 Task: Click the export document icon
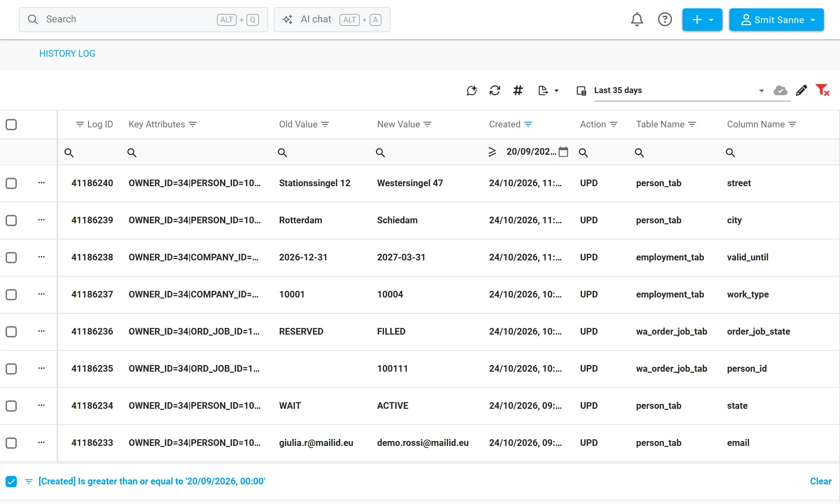pos(543,91)
